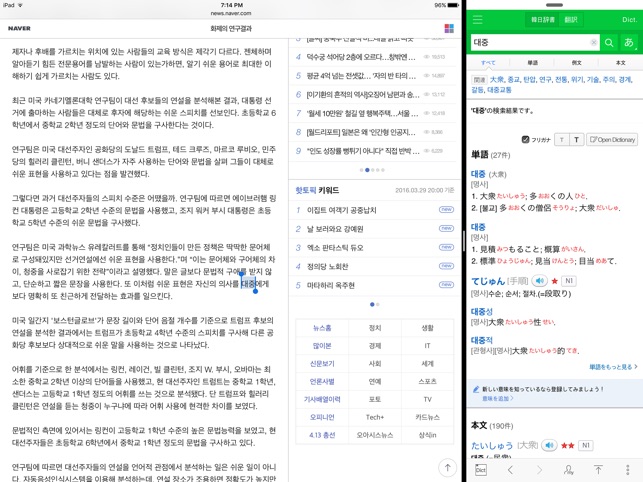Select second page dot under hot-topic keywords
643x482 pixels.
[x=378, y=304]
